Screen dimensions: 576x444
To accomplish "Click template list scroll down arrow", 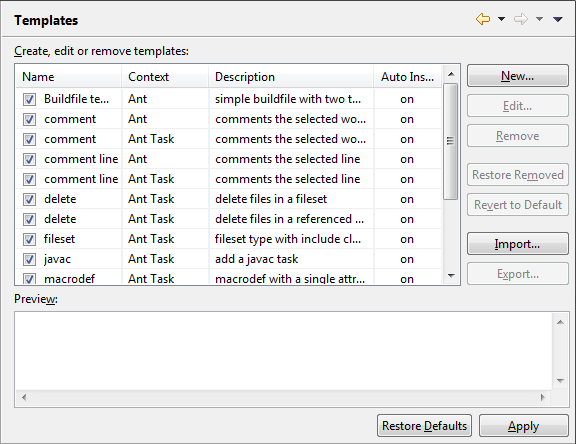I will pyautogui.click(x=451, y=275).
